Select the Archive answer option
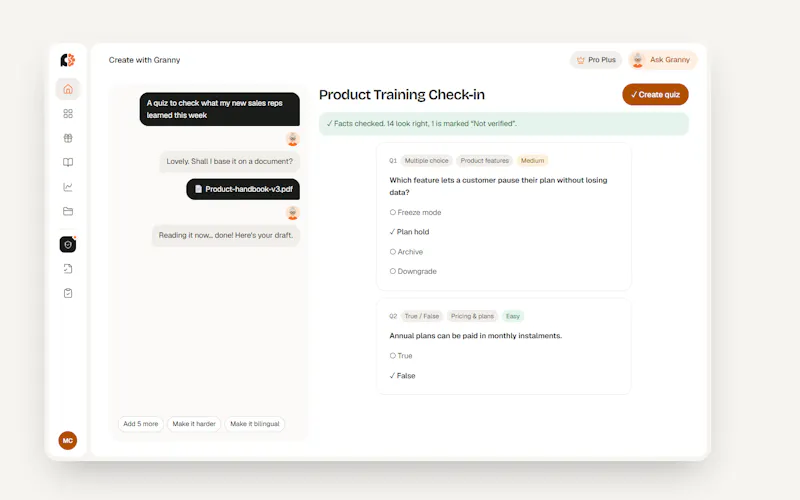800x500 pixels. [x=406, y=252]
